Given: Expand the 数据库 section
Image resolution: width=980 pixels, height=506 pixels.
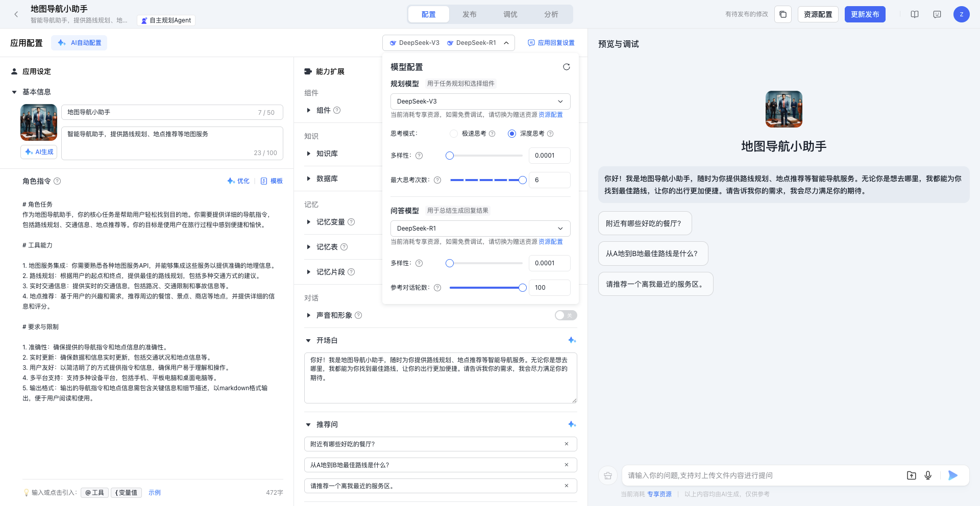Looking at the screenshot, I should 308,179.
